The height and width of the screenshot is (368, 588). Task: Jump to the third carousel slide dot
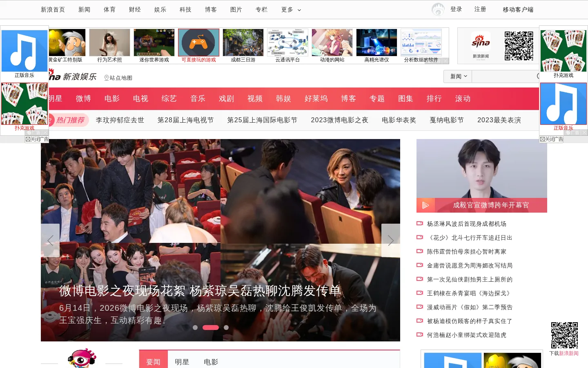tap(226, 328)
